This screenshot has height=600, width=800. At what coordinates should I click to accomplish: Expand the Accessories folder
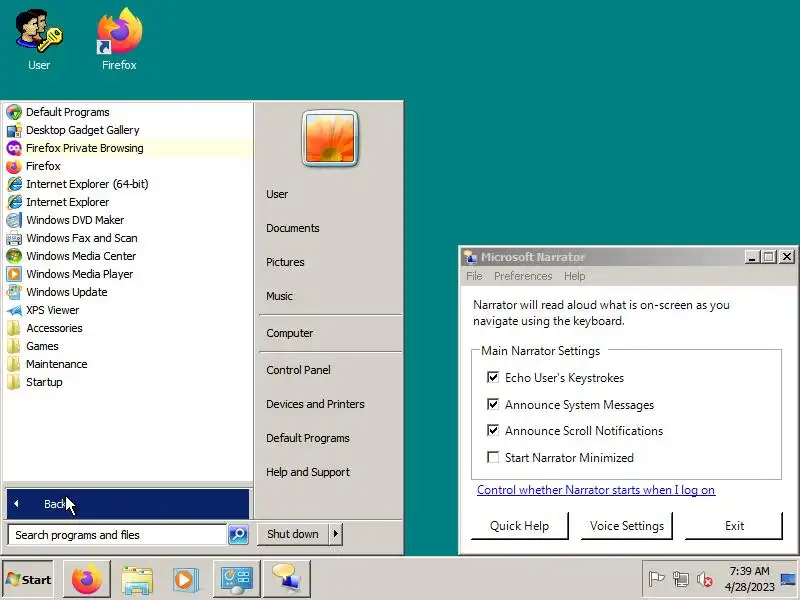point(128,328)
